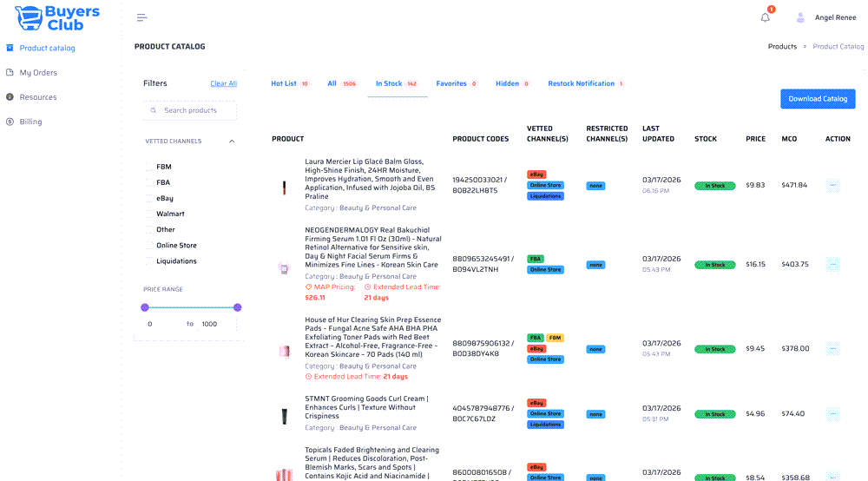Open action menu for STMNT Curl Cream
Viewport: 868px width, 481px height.
pyautogui.click(x=832, y=414)
